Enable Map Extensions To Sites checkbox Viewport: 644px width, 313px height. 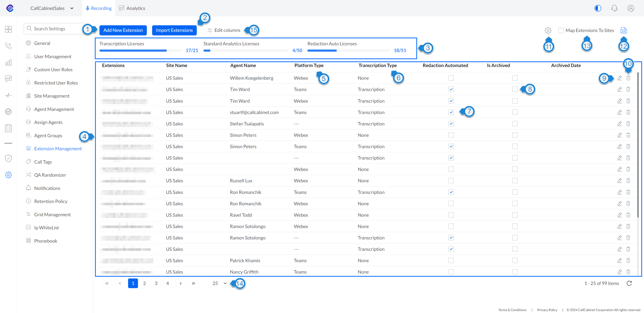(x=561, y=31)
